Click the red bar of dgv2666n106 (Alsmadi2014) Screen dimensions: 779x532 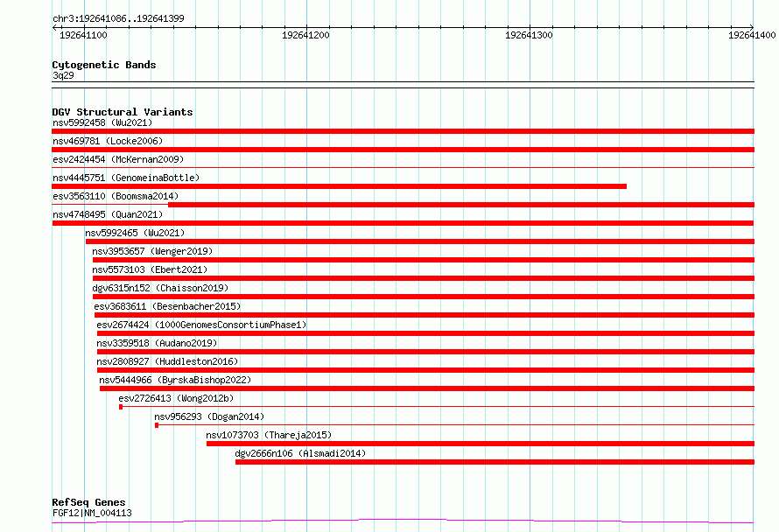point(495,462)
